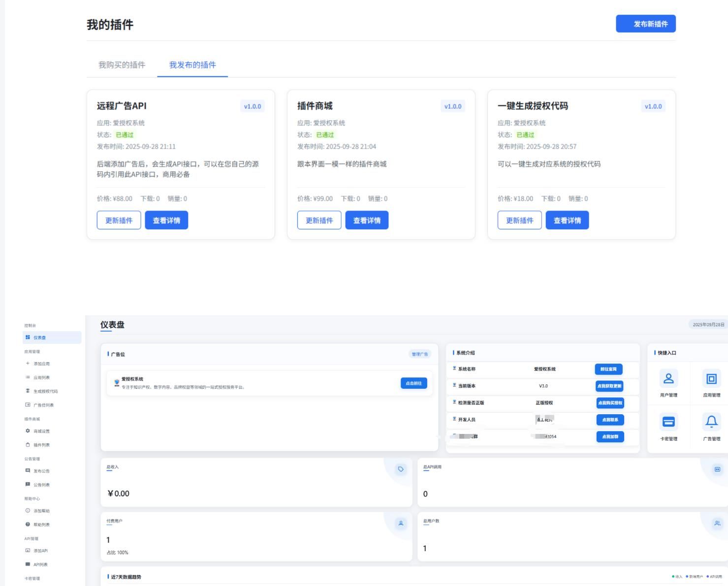728x586 pixels.
Task: Select the 发布公告 sidebar icon
Action: point(28,471)
